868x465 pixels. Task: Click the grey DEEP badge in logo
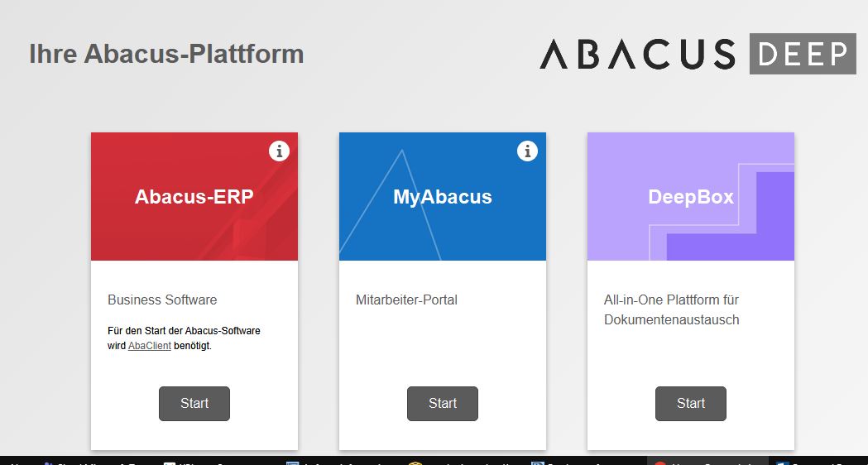pos(802,55)
